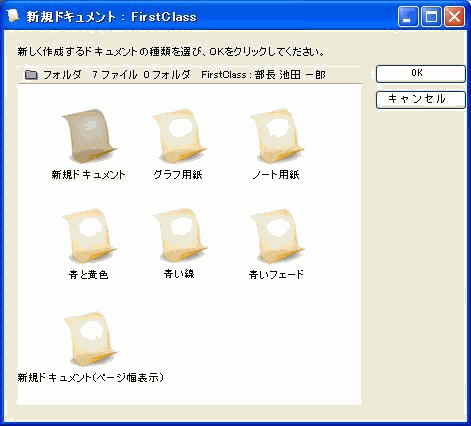Screen dimensions: 471x426
Task: Select the 新規ドキュメント template icon
Action: (x=89, y=136)
